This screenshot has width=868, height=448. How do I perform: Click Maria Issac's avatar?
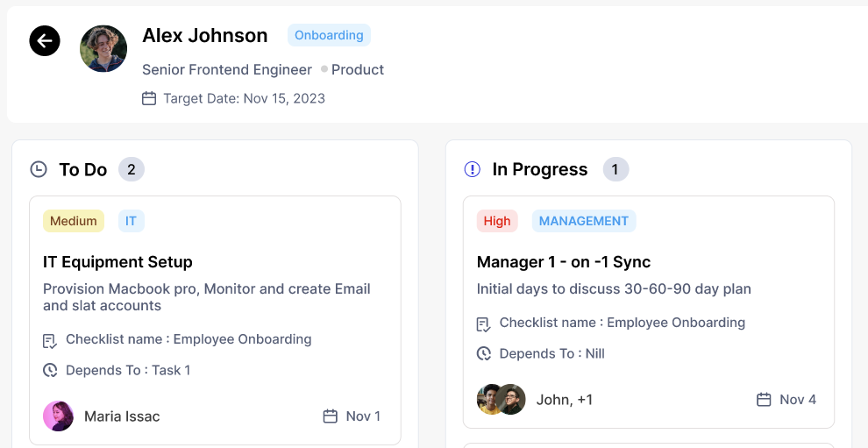click(x=58, y=416)
